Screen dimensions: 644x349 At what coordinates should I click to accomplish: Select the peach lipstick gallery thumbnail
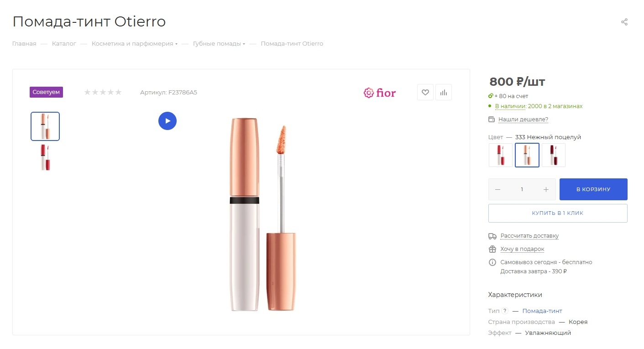pyautogui.click(x=45, y=126)
